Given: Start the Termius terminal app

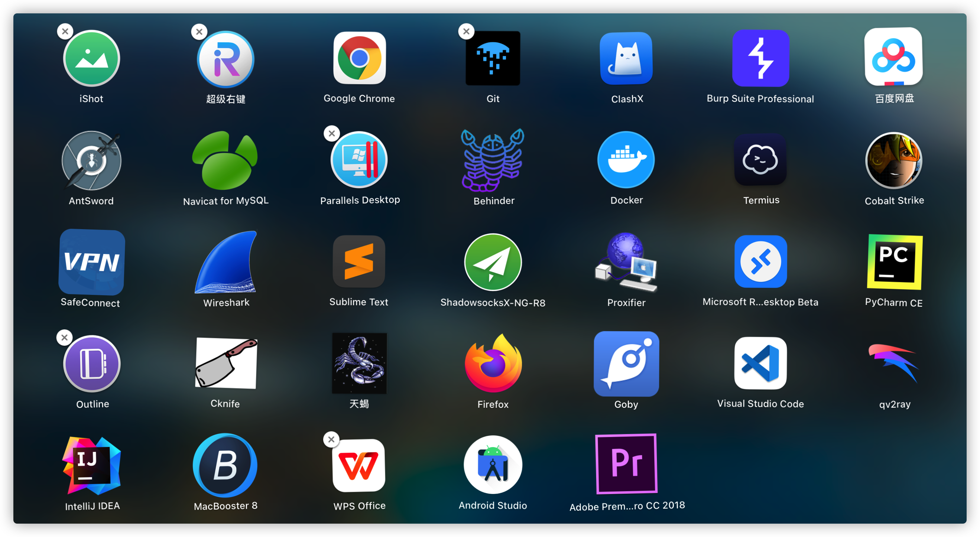Looking at the screenshot, I should click(x=760, y=160).
